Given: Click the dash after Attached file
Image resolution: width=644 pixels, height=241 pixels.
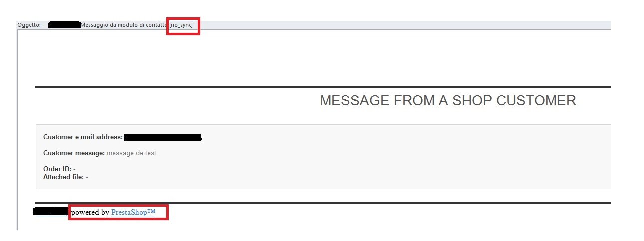Looking at the screenshot, I should click(87, 177).
